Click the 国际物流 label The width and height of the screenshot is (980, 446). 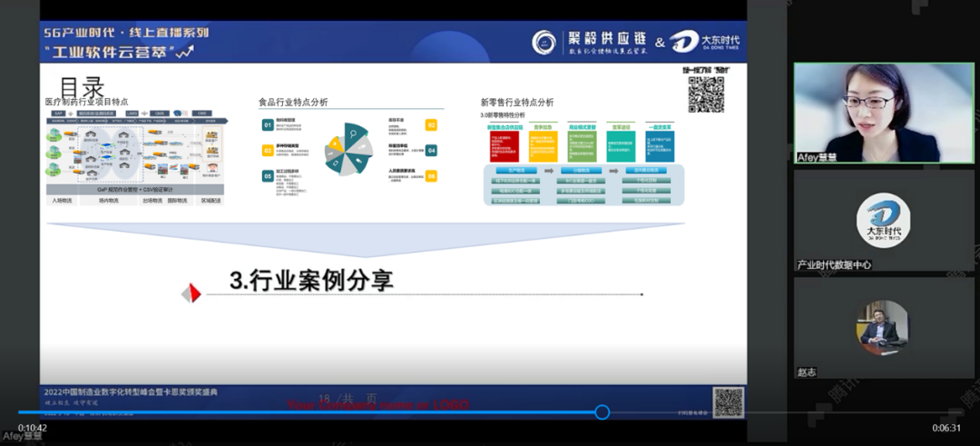[178, 201]
